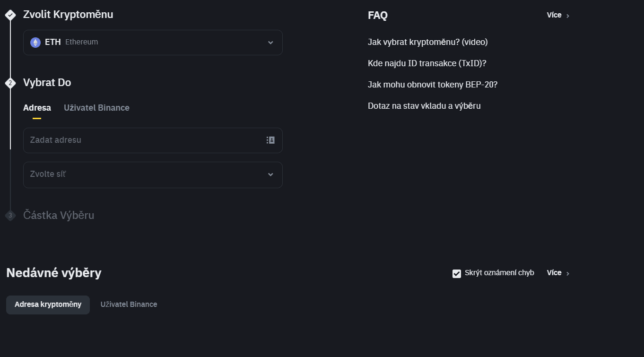Open the ETH Ethereum currency selector

click(x=153, y=42)
